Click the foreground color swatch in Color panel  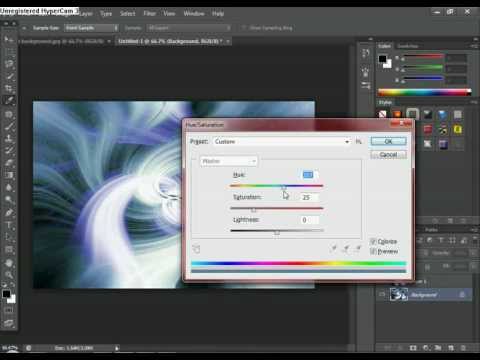(382, 59)
